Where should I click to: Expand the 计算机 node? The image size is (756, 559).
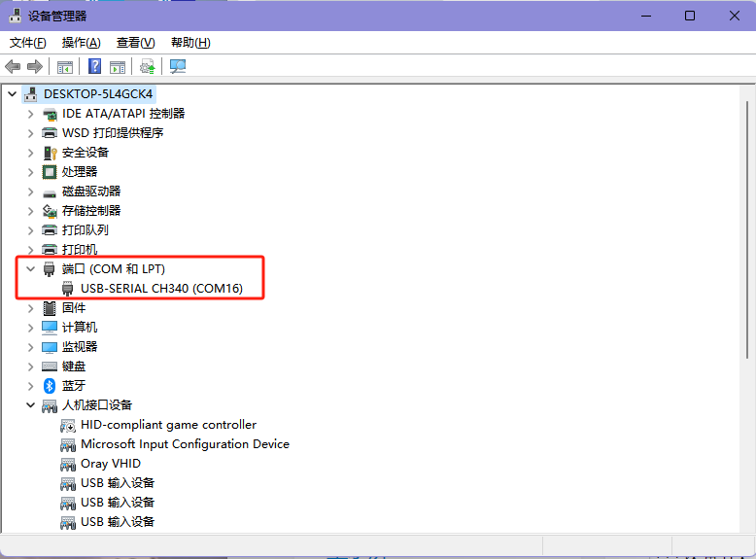coord(31,328)
